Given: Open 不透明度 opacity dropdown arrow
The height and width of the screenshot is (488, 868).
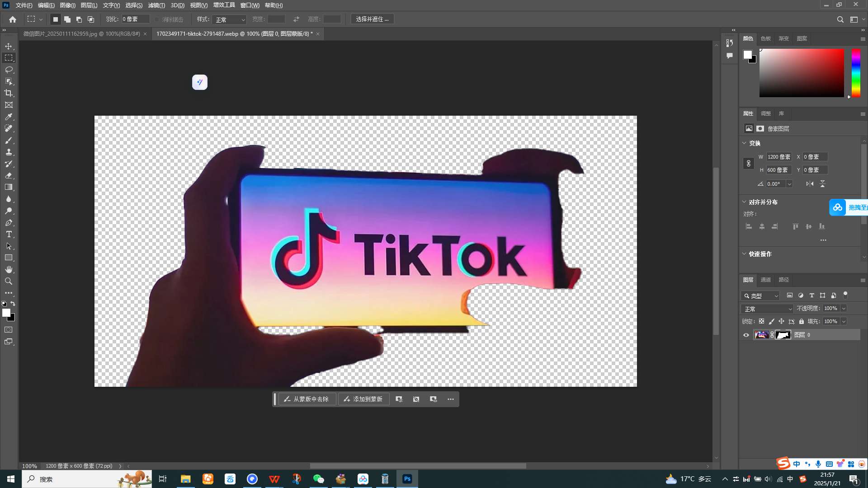Looking at the screenshot, I should click(x=844, y=309).
